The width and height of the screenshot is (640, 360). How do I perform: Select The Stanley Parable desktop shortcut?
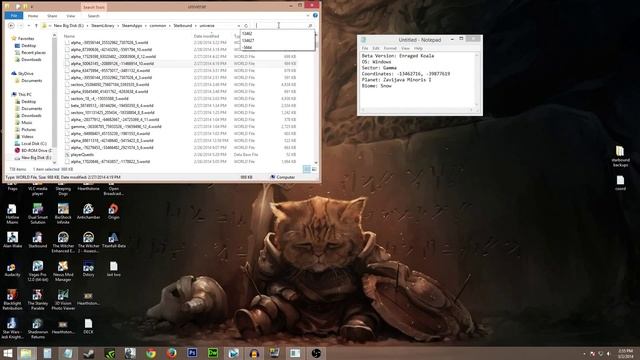tap(38, 300)
